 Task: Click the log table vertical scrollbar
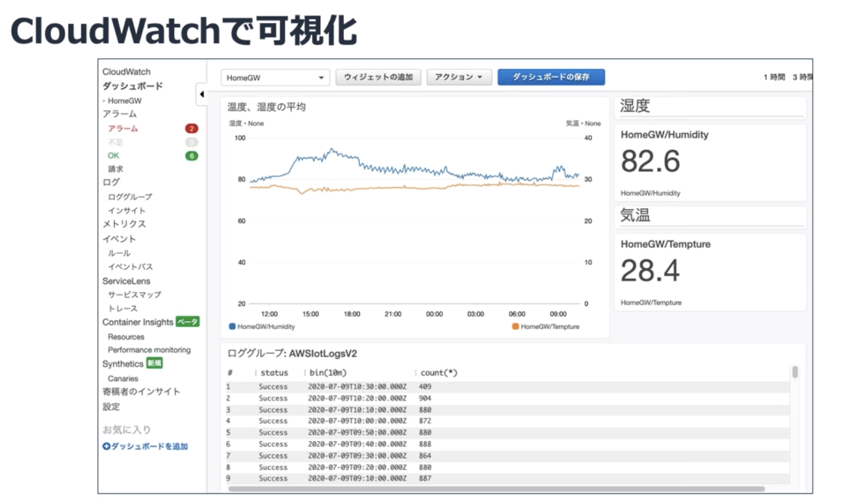795,372
